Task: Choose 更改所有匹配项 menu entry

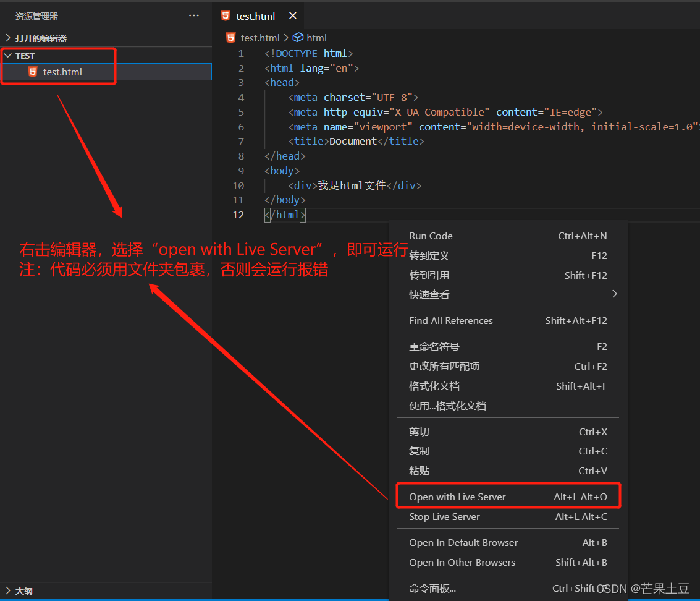Action: pos(508,367)
